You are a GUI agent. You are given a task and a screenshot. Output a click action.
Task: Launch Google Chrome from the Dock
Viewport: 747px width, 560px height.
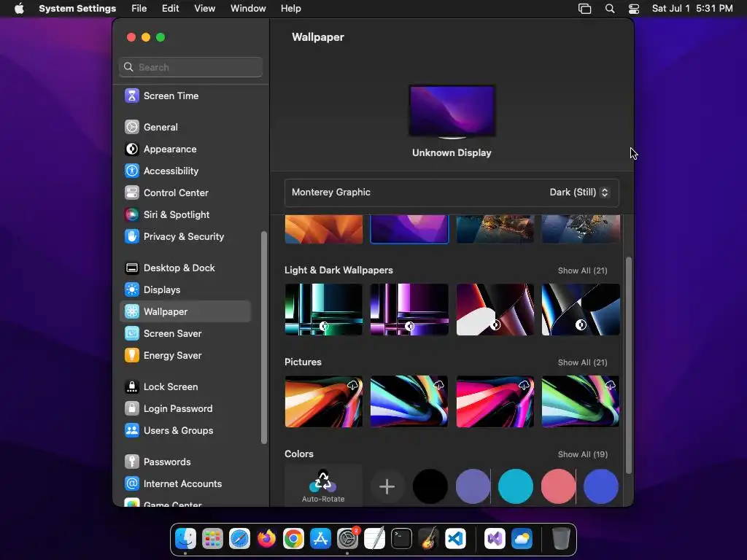click(293, 539)
